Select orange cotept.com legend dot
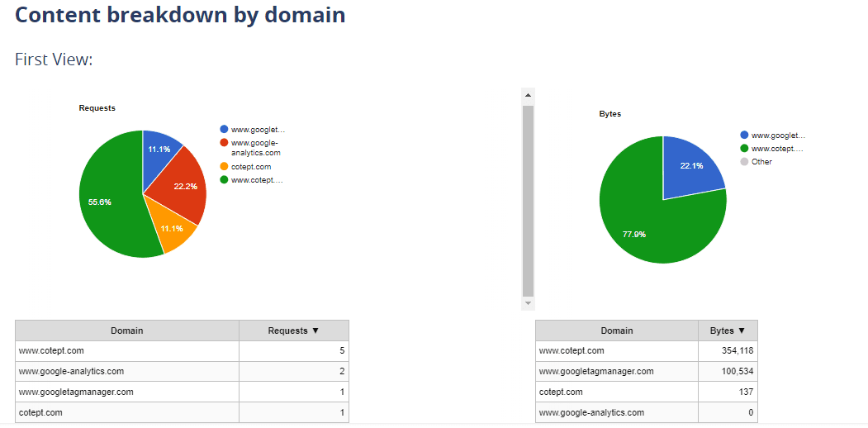This screenshot has width=868, height=428. (225, 166)
